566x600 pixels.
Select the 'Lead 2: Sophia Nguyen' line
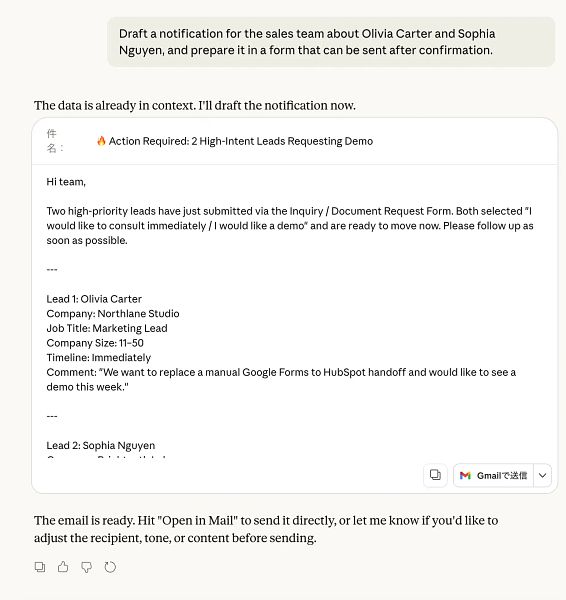tap(101, 445)
